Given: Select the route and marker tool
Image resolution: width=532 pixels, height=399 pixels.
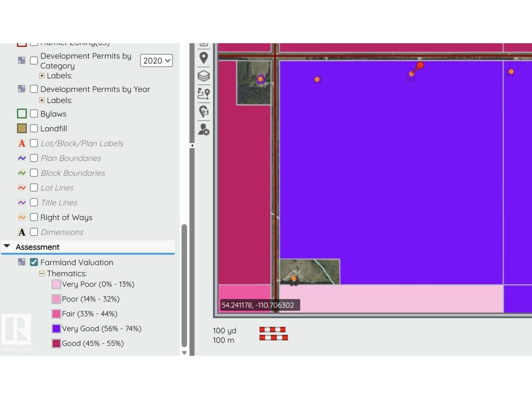Looking at the screenshot, I should (x=203, y=93).
